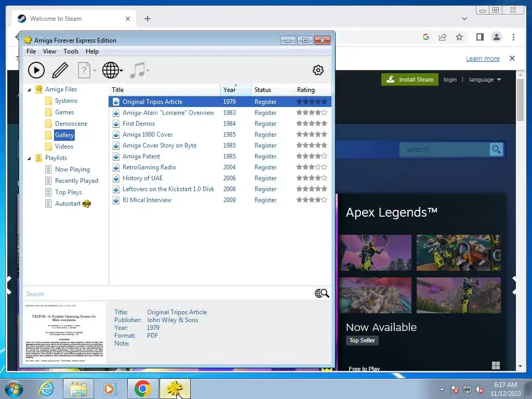Viewport: 532px width, 399px height.
Task: Select the Amiga 1000 Cover entry
Action: (220, 135)
